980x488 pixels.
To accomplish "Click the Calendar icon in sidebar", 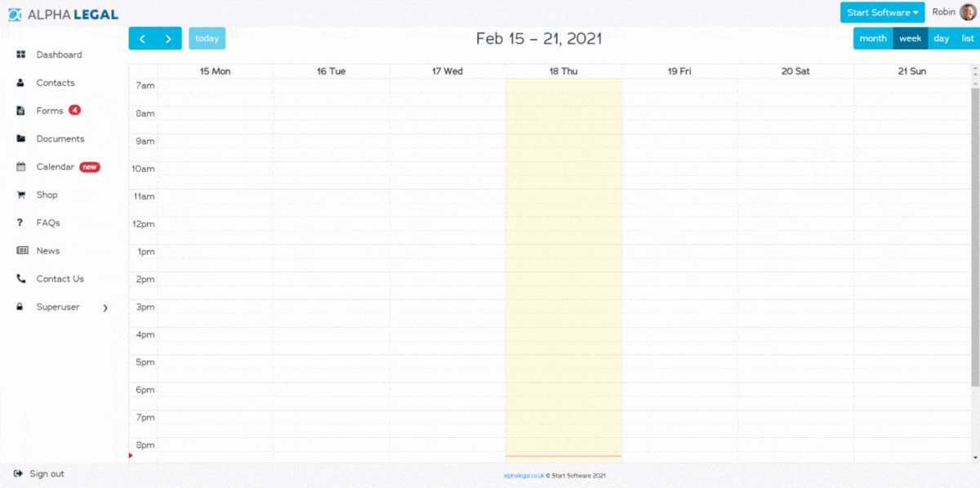I will click(x=21, y=167).
